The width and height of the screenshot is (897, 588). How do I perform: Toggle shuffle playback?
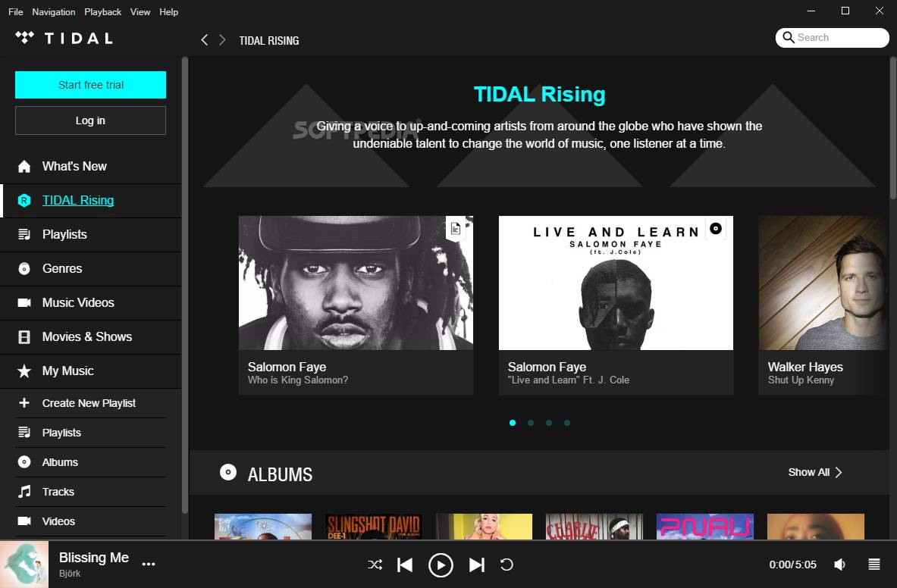point(375,565)
